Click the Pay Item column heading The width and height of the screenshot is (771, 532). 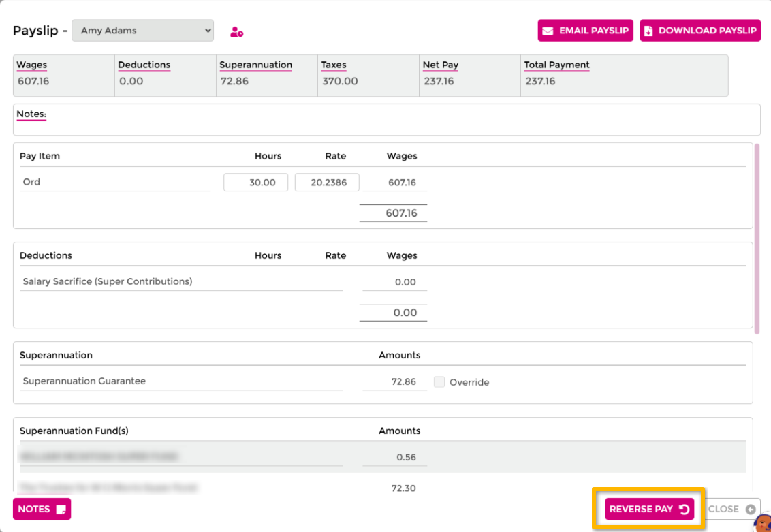pyautogui.click(x=40, y=156)
